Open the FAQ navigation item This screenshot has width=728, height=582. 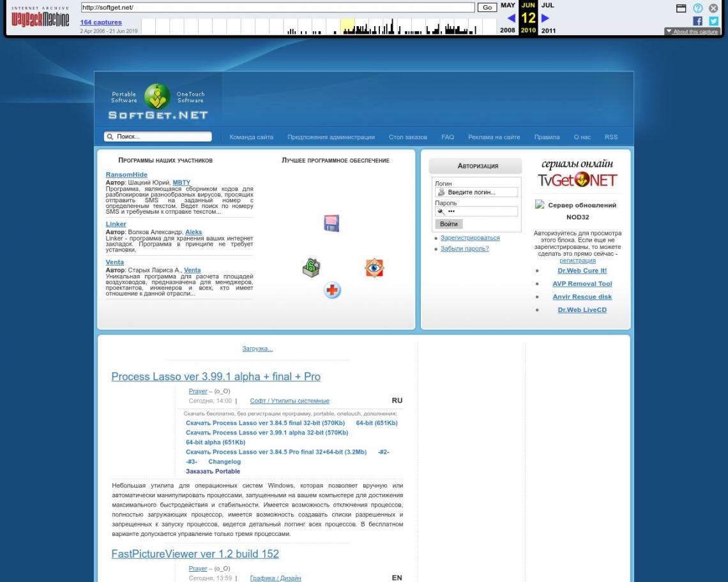click(448, 137)
